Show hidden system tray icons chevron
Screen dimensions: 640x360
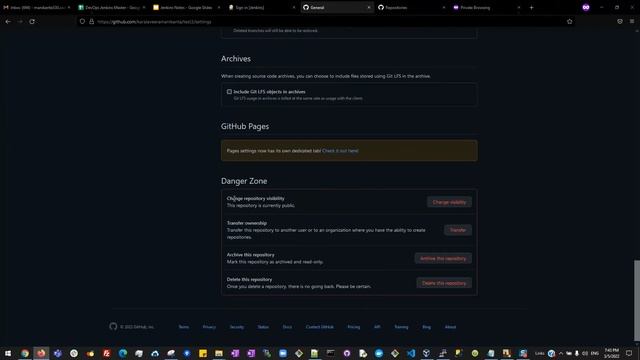561,353
